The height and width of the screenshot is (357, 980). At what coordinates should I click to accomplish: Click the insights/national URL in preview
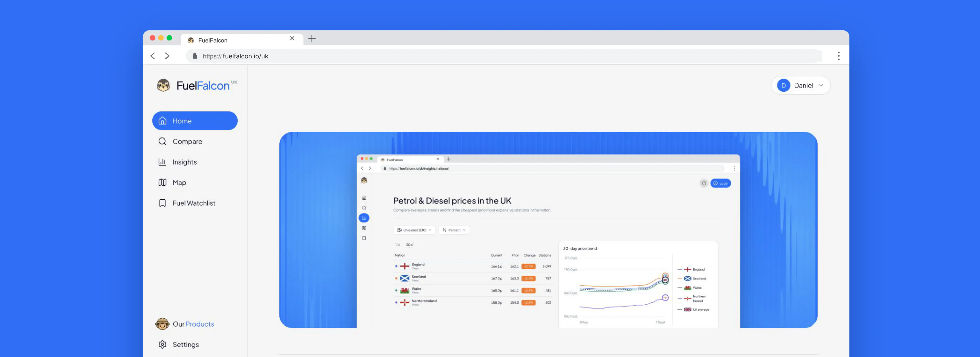point(419,168)
